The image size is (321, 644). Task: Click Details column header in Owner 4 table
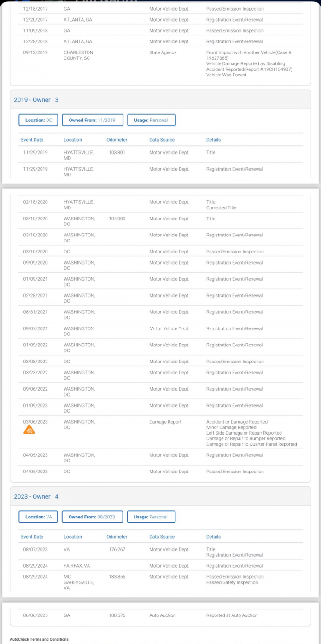213,537
